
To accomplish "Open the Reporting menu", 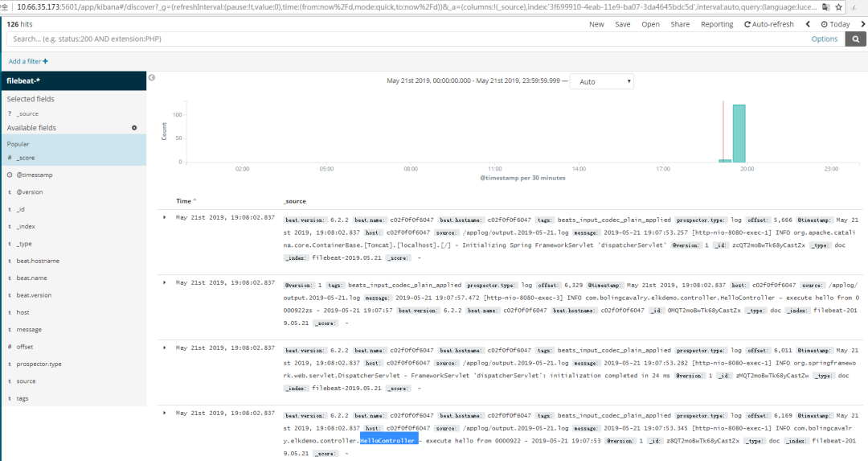I will (x=717, y=24).
